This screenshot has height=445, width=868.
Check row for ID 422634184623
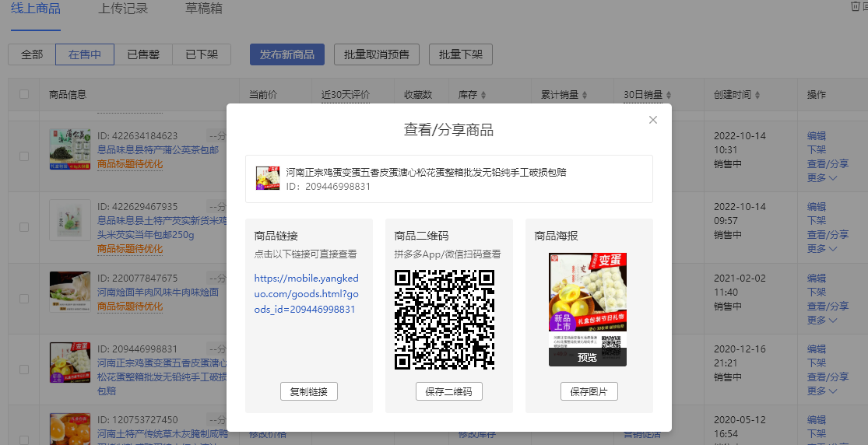point(24,156)
